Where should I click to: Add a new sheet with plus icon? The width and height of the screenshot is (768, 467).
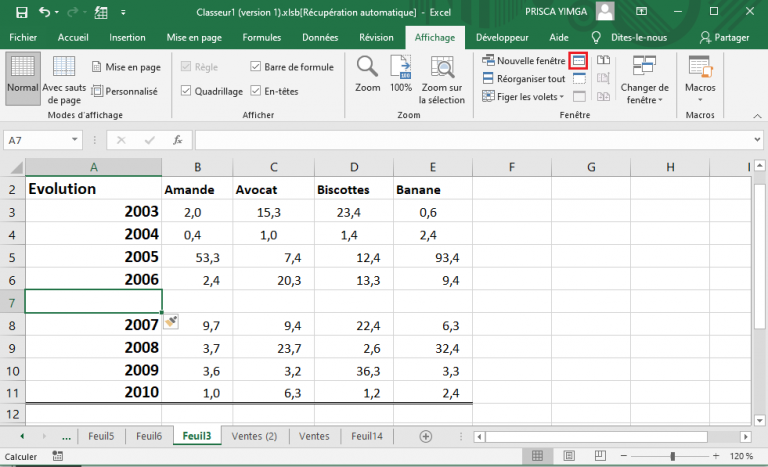(425, 436)
